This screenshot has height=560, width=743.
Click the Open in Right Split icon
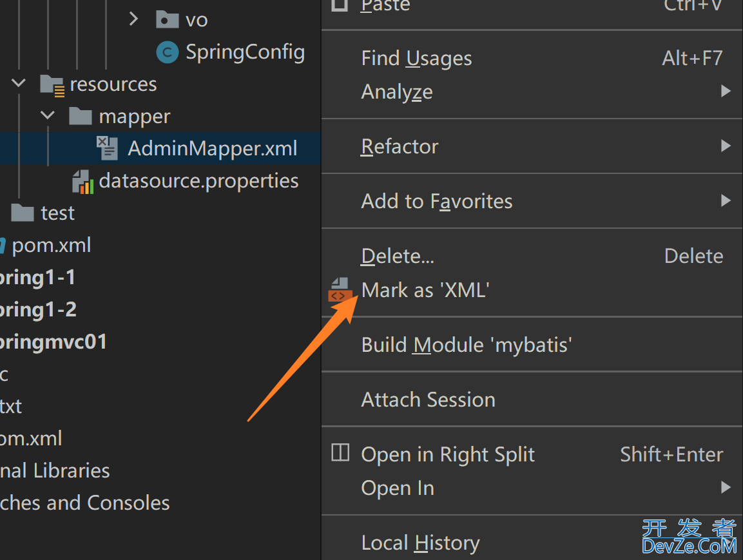click(x=340, y=453)
